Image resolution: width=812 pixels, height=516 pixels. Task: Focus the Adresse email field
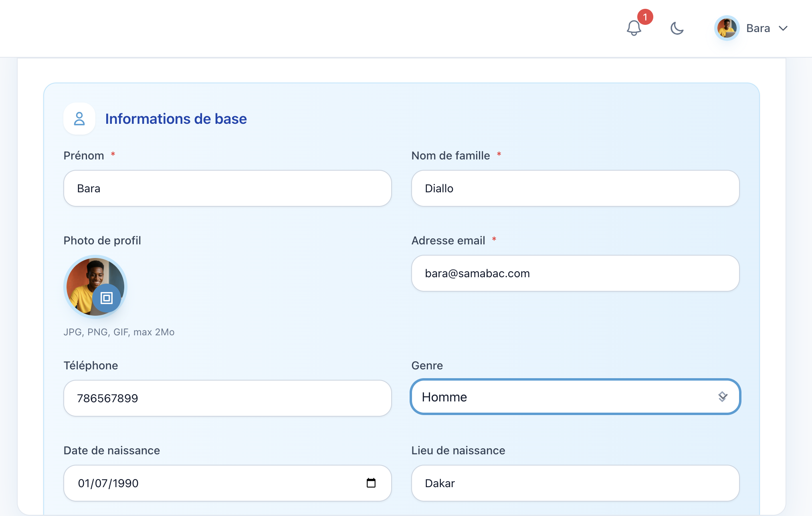point(575,273)
